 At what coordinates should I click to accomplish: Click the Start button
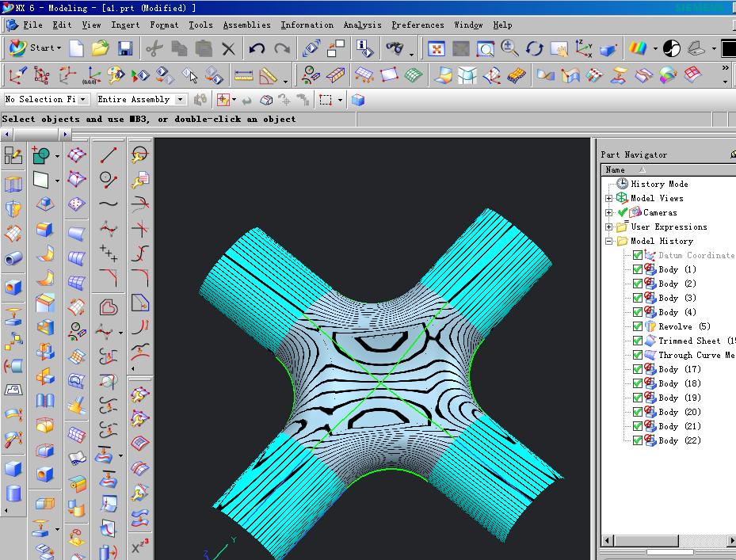point(35,48)
